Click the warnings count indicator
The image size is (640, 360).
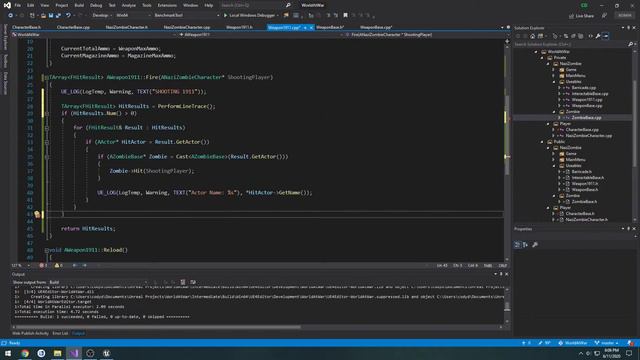pos(58,265)
